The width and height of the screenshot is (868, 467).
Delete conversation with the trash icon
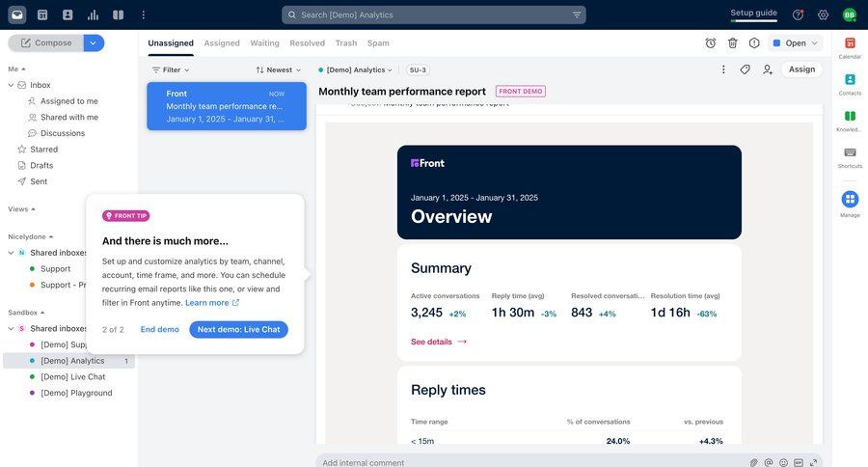732,43
